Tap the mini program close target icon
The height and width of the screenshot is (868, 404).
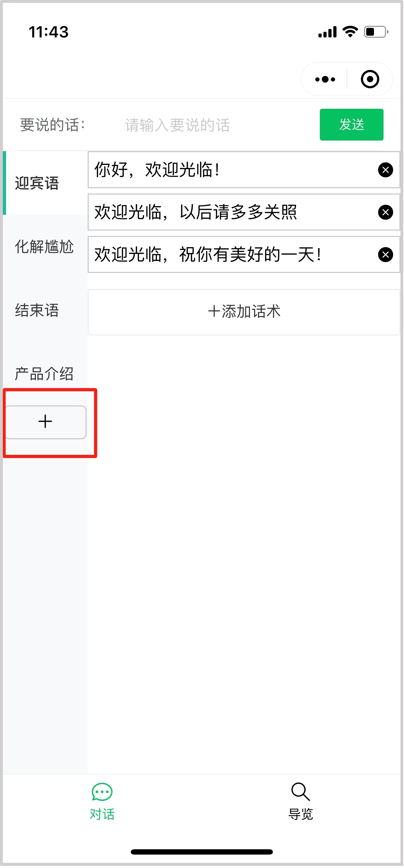[x=370, y=79]
